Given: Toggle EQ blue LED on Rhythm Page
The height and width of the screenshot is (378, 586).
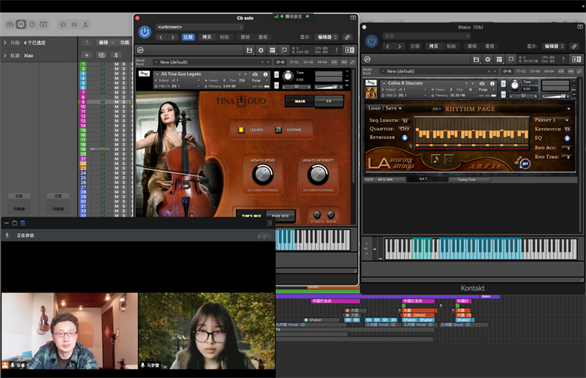Looking at the screenshot, I should pos(567,138).
